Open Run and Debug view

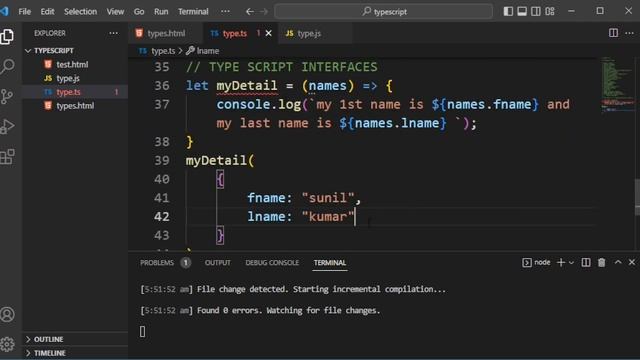click(7, 126)
